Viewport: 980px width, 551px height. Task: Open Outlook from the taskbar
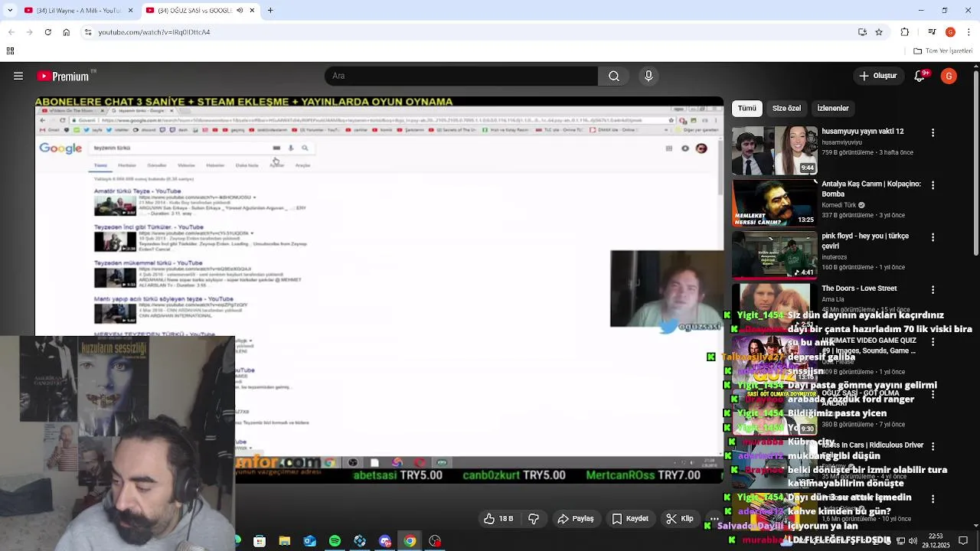[309, 541]
